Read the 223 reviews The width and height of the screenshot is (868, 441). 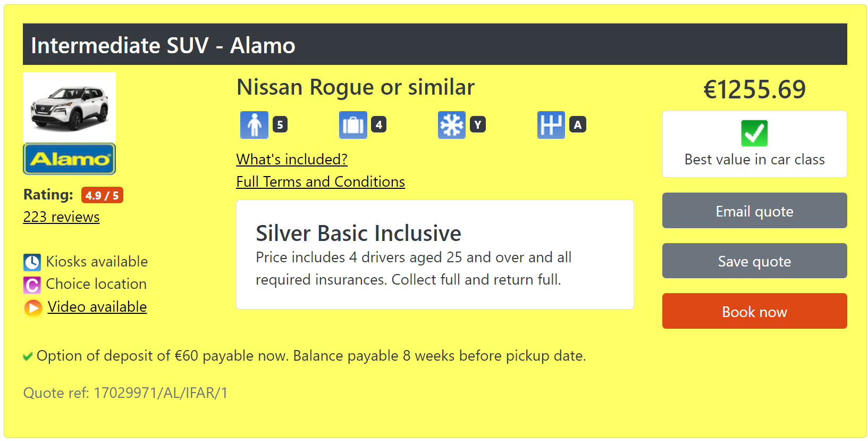click(x=61, y=217)
